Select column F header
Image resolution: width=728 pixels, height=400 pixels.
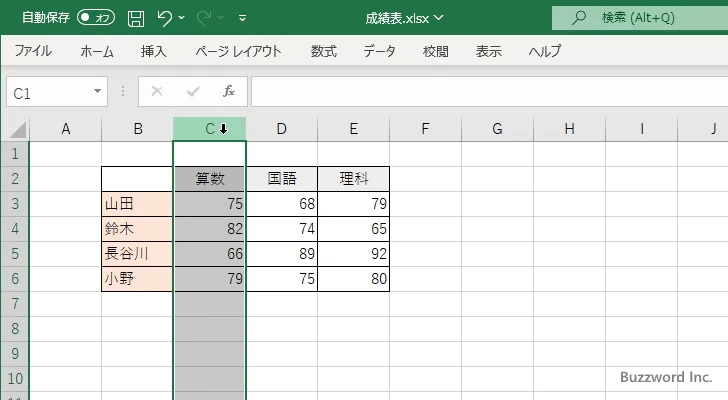point(425,129)
